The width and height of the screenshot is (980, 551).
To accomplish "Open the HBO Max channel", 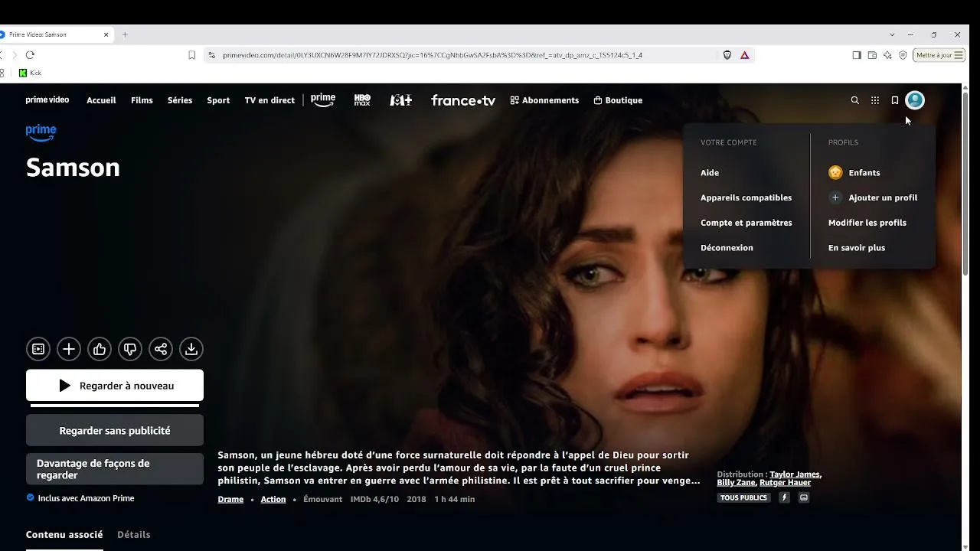I will [x=362, y=100].
